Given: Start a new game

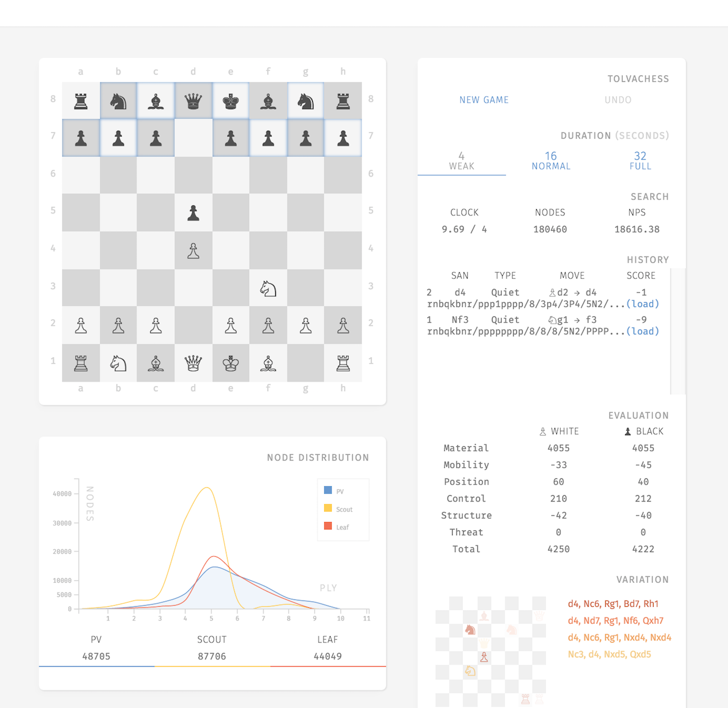Looking at the screenshot, I should tap(484, 100).
